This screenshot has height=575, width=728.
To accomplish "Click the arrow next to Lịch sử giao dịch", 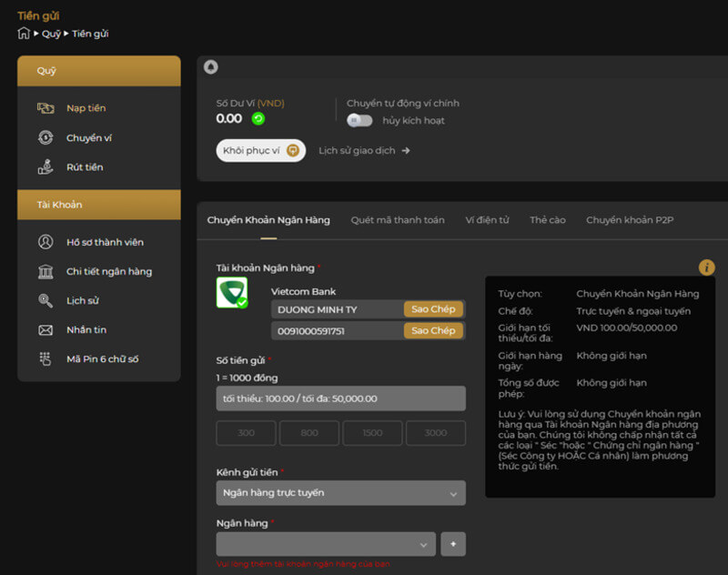I will click(x=406, y=151).
